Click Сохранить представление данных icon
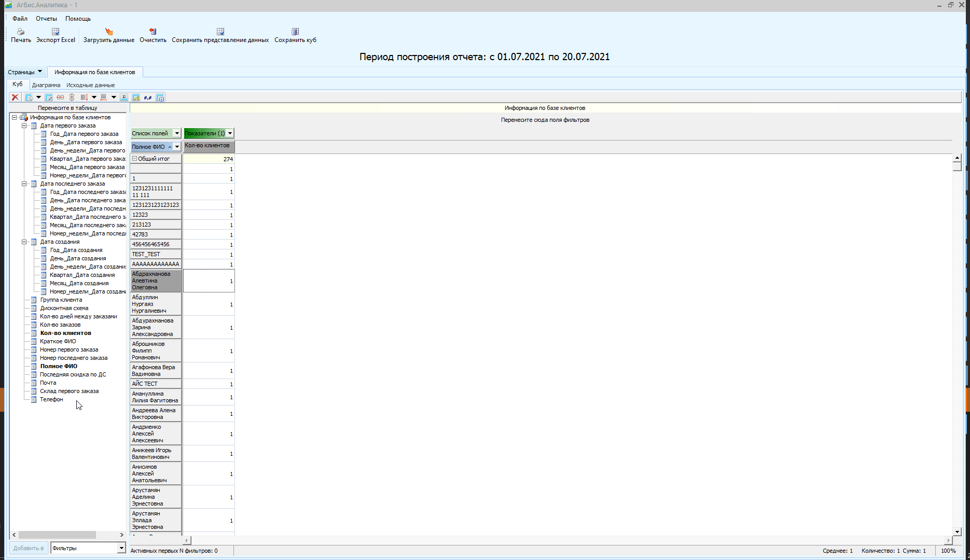970x560 pixels. (220, 32)
